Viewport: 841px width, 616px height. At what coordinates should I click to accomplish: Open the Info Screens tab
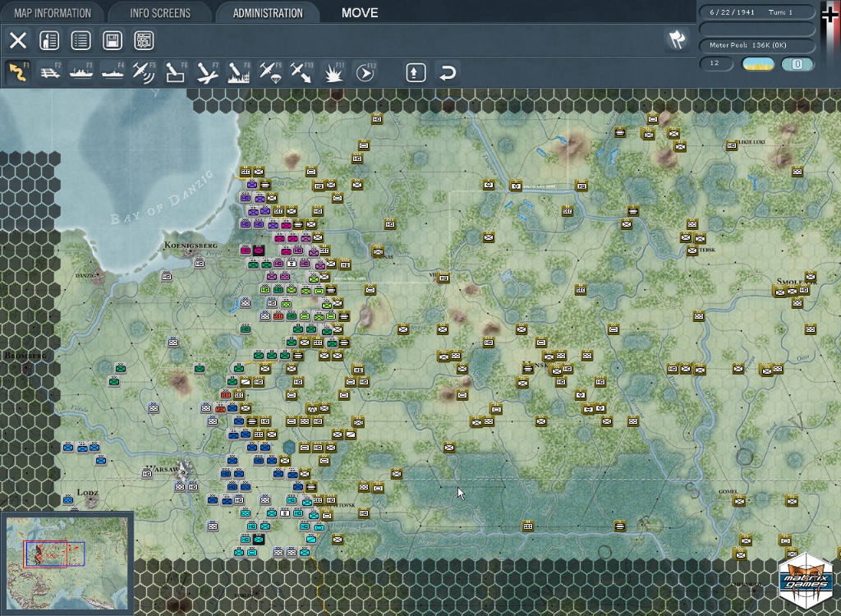[x=160, y=12]
